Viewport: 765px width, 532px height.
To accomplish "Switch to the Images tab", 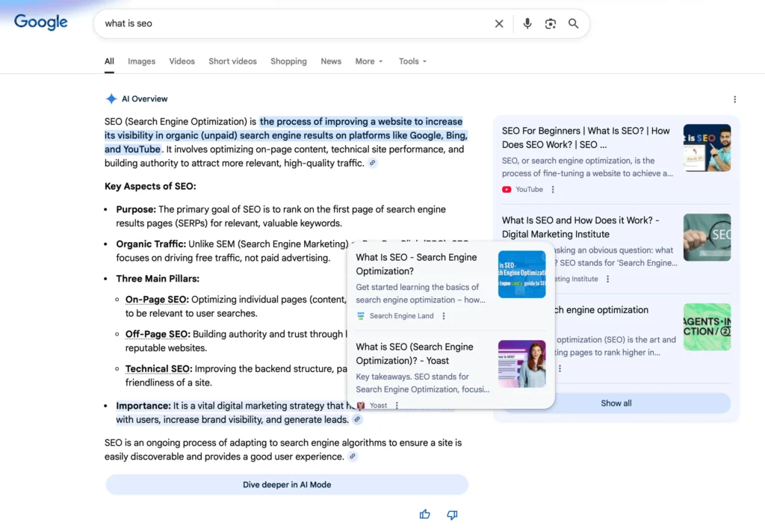I will pos(141,61).
